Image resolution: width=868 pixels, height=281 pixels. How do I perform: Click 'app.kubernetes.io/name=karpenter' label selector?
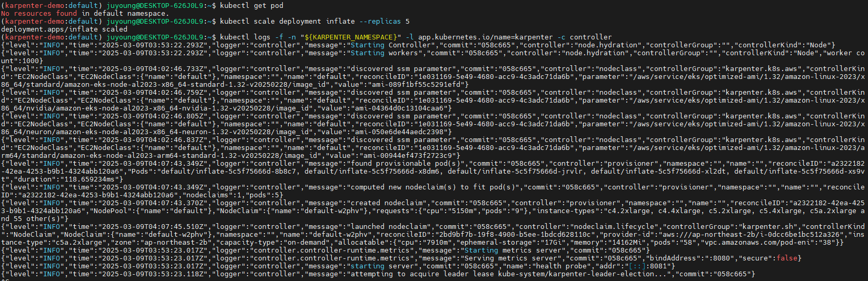486,37
